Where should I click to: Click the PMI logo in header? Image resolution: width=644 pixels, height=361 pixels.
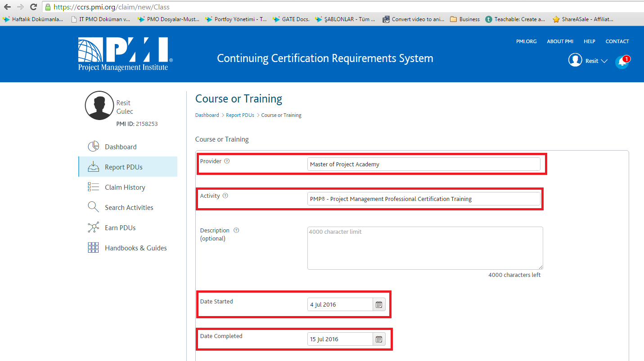tap(125, 54)
